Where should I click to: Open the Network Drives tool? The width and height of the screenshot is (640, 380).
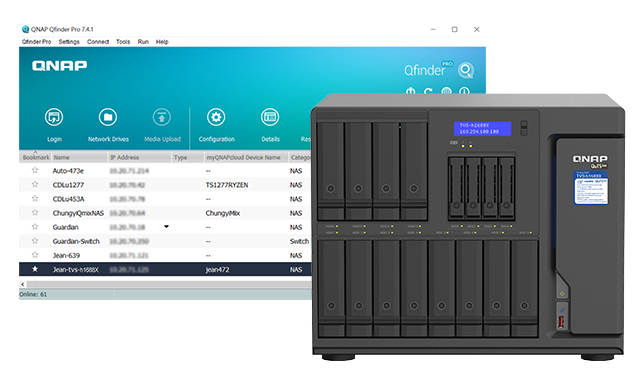point(108,117)
